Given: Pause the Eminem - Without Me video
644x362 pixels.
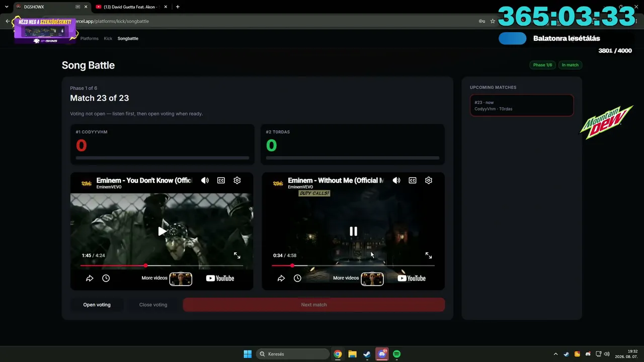Looking at the screenshot, I should [354, 231].
